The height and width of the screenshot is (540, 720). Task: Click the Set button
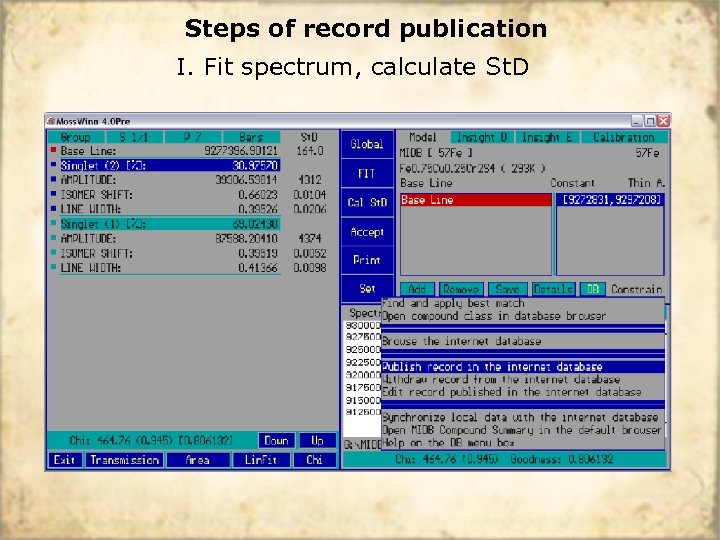[x=367, y=288]
